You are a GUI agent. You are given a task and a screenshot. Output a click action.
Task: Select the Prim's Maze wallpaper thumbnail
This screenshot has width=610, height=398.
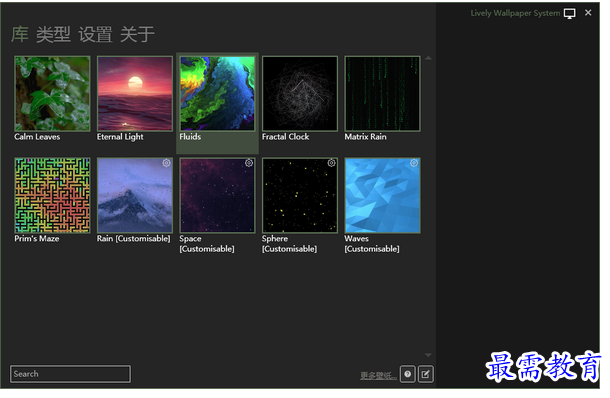click(x=52, y=195)
